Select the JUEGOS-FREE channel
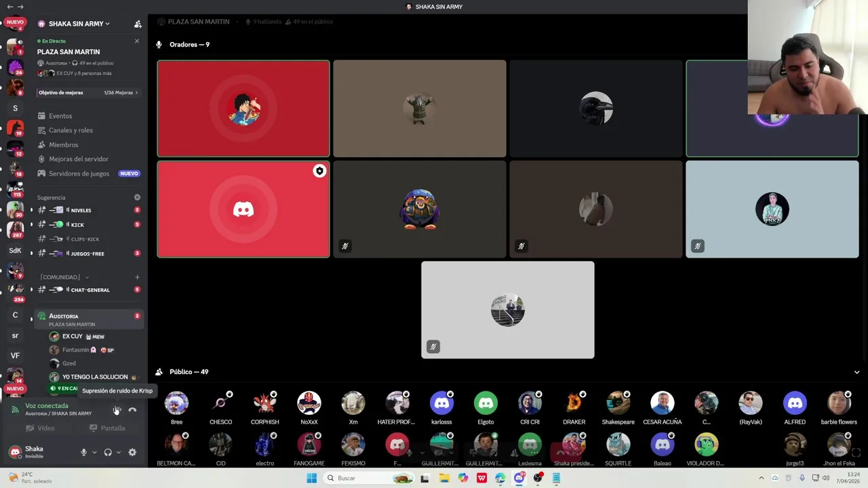This screenshot has height=488, width=868. pyautogui.click(x=88, y=253)
